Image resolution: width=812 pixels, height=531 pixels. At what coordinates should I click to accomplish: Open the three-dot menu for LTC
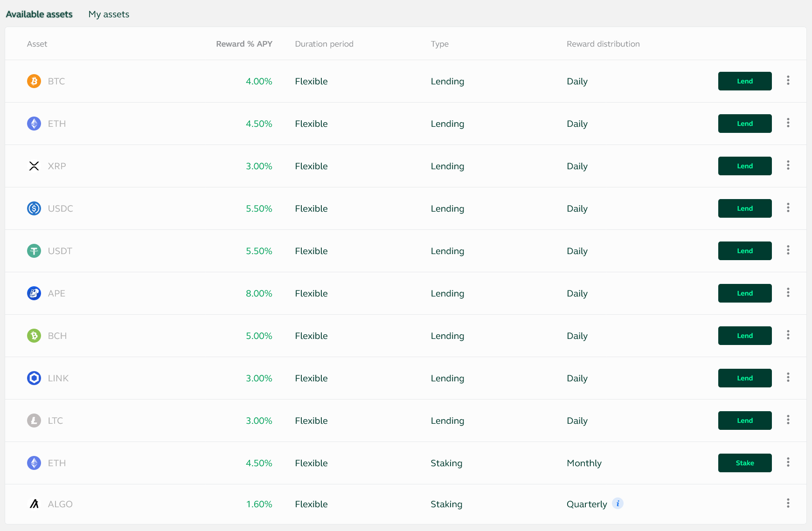tap(788, 420)
